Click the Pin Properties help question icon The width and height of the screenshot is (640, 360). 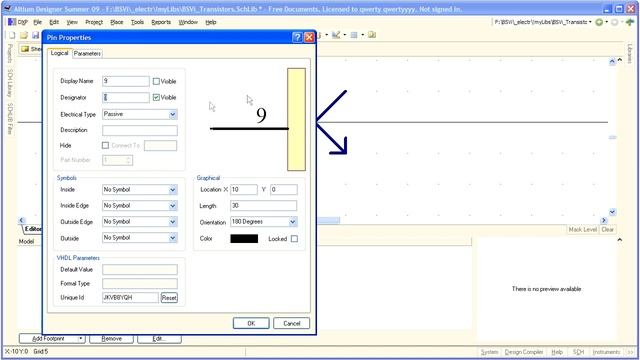click(298, 38)
